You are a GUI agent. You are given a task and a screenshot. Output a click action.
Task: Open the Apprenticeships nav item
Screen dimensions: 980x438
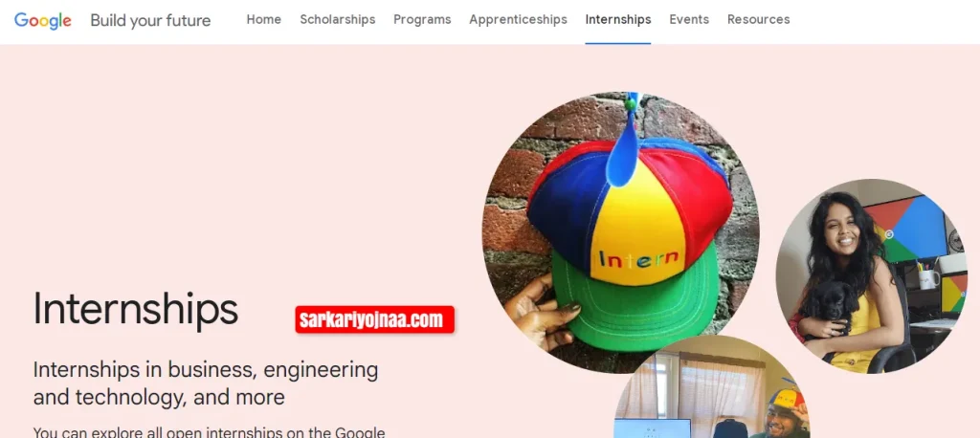click(518, 19)
